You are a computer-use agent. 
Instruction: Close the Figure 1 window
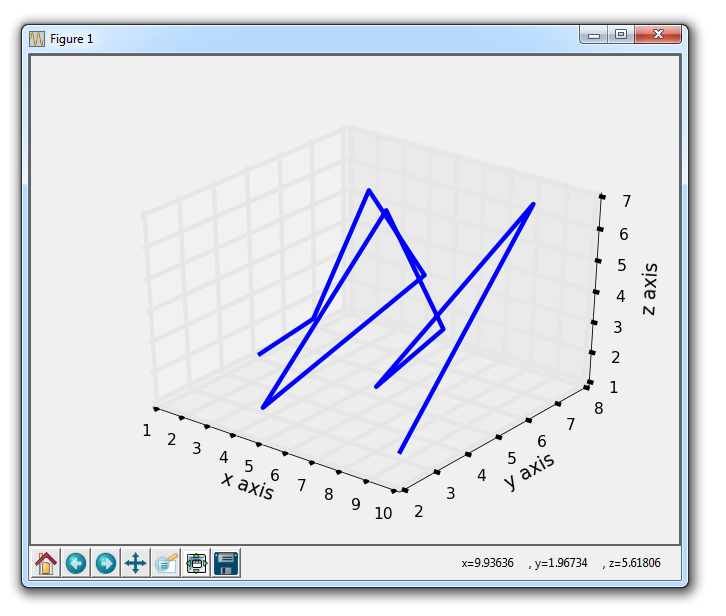(658, 35)
